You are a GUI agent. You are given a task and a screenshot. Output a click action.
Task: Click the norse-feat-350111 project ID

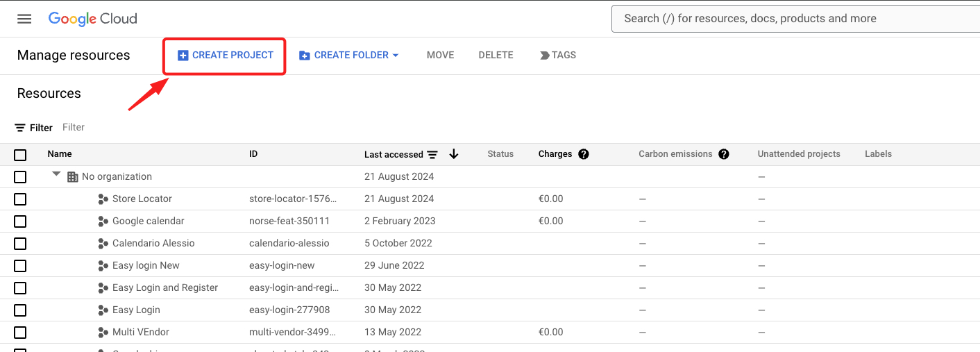[289, 221]
